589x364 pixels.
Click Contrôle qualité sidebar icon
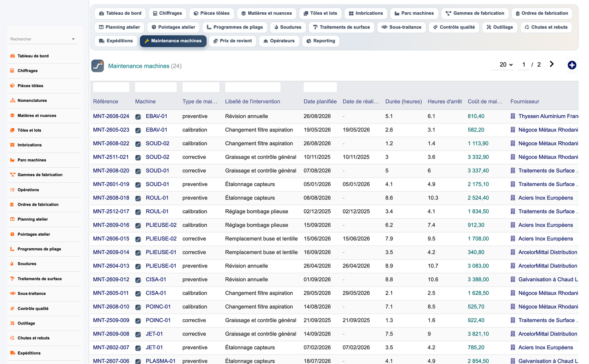(x=13, y=308)
